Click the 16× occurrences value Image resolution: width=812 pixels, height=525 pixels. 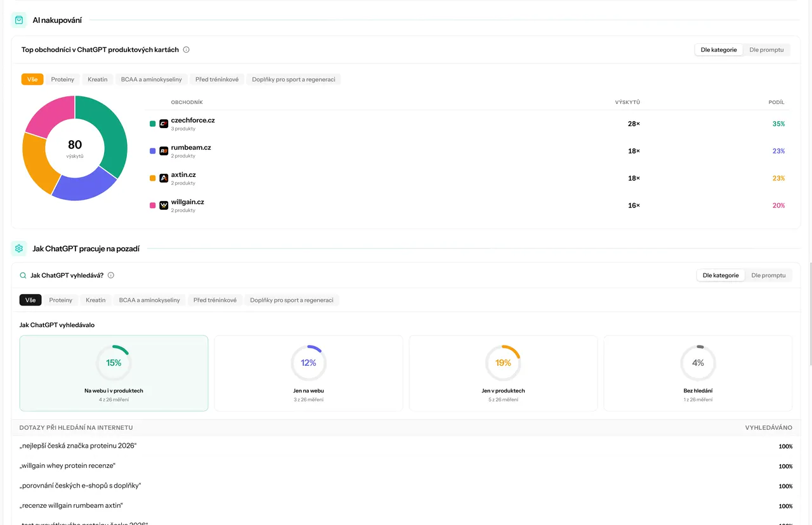pyautogui.click(x=634, y=205)
